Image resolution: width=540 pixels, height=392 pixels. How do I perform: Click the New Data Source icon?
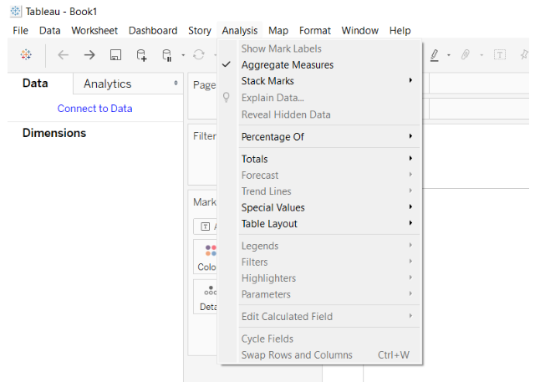[141, 55]
